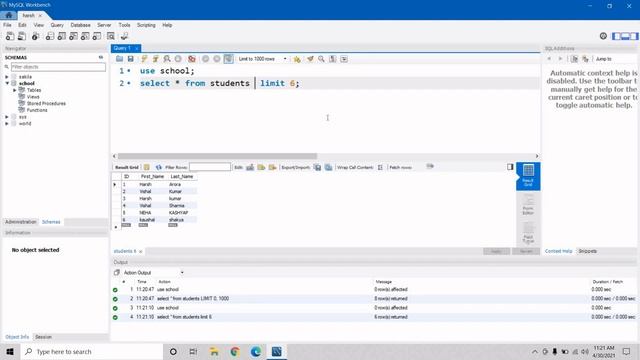640x360 pixels.
Task: Select the Field Types result view
Action: pyautogui.click(x=528, y=232)
